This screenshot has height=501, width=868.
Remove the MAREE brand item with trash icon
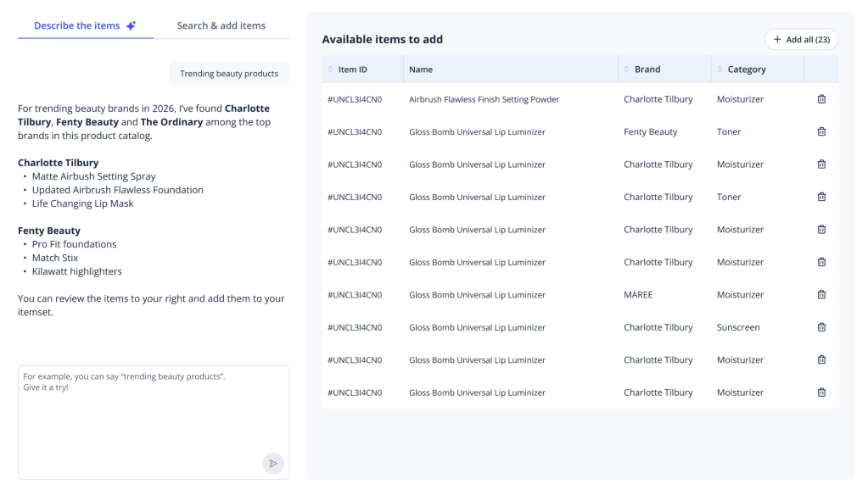(x=821, y=295)
